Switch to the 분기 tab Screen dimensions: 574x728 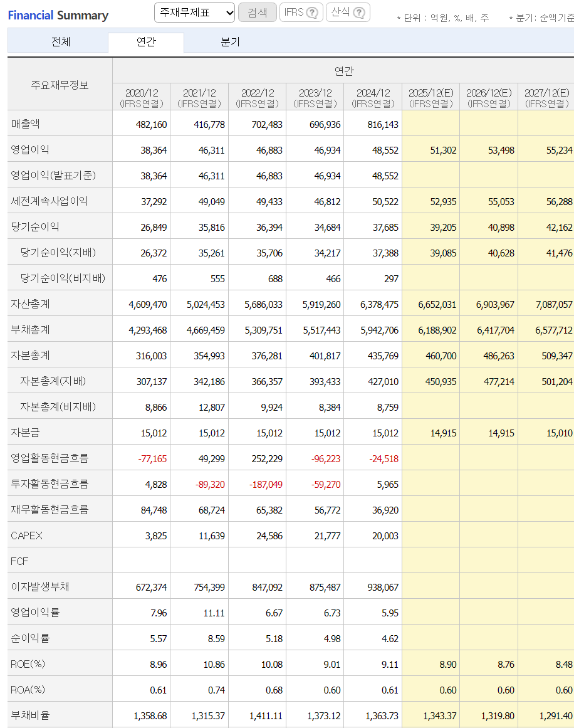point(230,42)
